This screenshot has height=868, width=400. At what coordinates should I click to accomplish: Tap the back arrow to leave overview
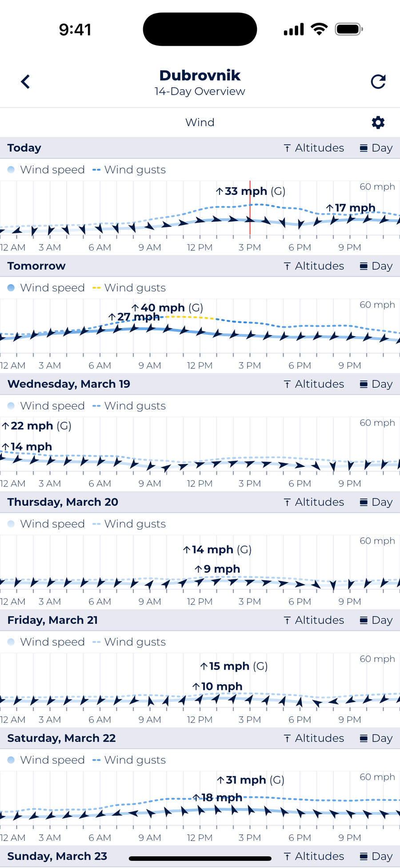click(25, 82)
